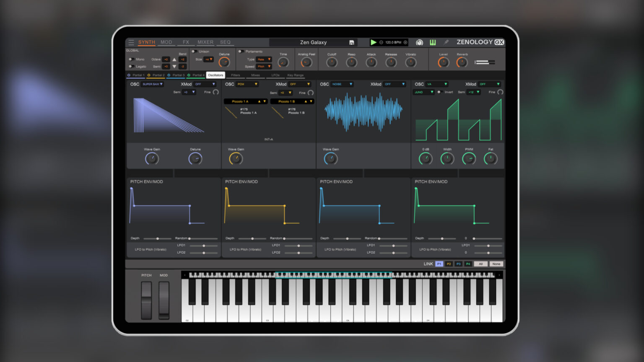Toggle Unison on
Viewport: 644px width, 362px height.
point(194,51)
